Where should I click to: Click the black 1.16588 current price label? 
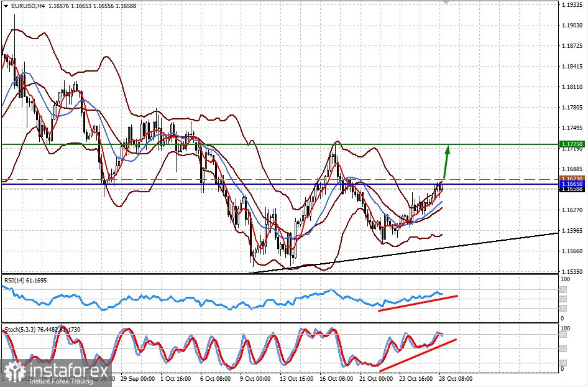(571, 189)
